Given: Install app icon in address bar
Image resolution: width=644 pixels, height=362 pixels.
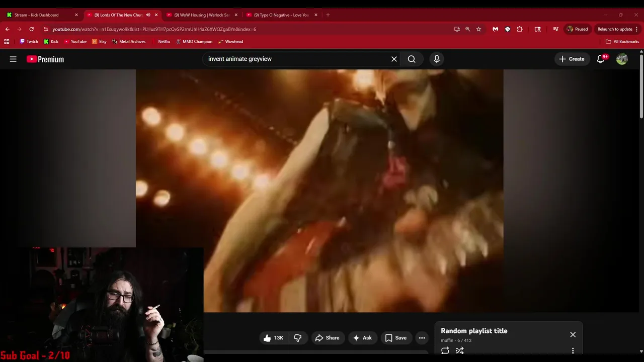Looking at the screenshot, I should pos(457,29).
